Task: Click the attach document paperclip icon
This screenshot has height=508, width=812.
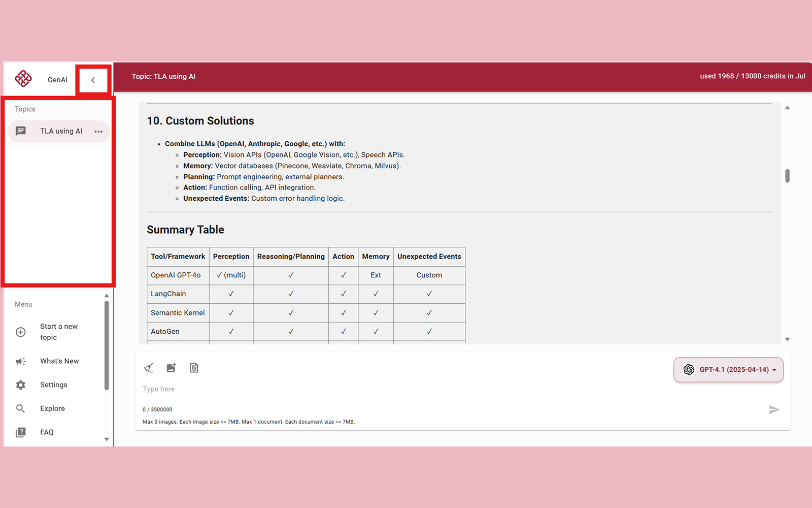Action: [194, 368]
